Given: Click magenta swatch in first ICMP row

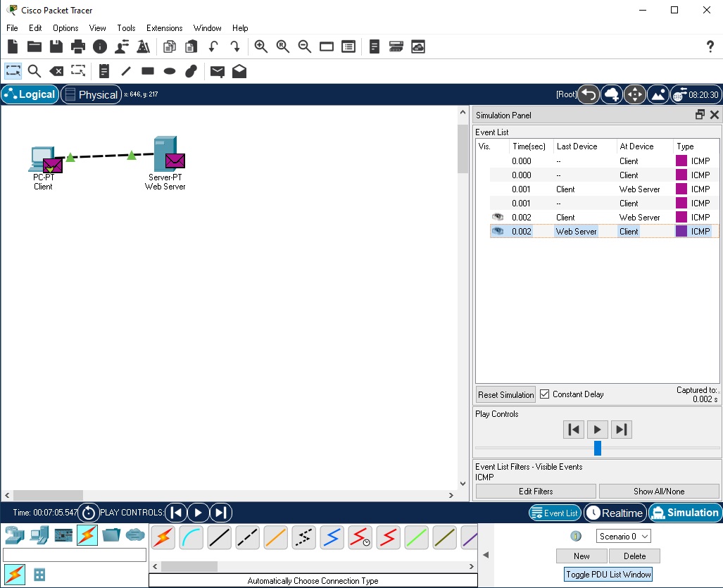Looking at the screenshot, I should [681, 161].
